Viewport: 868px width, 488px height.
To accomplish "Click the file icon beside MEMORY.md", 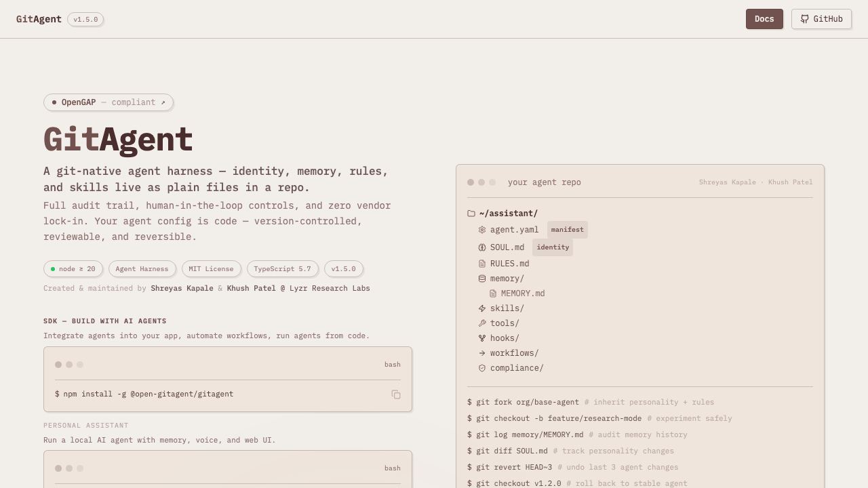I will (493, 293).
